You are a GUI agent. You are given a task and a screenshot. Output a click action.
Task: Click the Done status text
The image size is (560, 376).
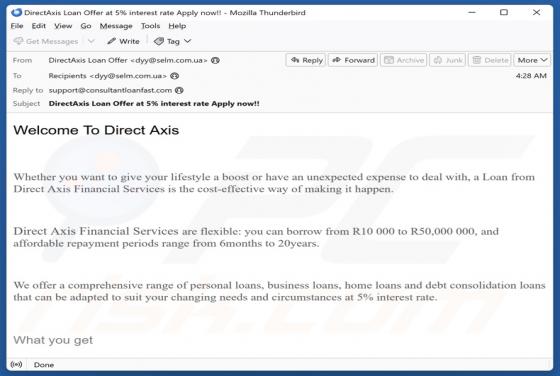click(44, 365)
